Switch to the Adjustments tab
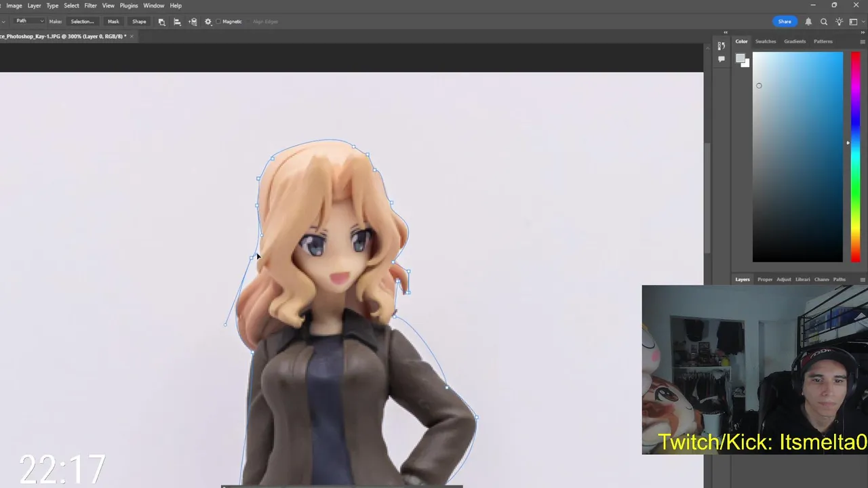 784,279
